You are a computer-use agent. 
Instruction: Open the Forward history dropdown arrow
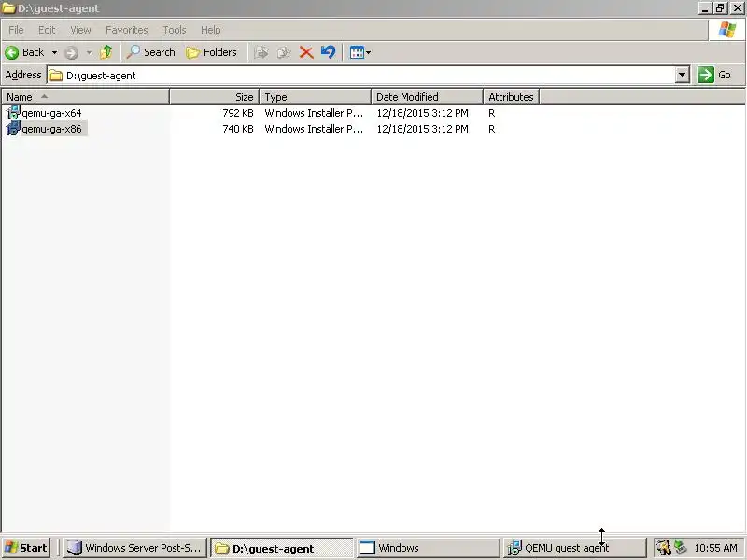[x=89, y=52]
